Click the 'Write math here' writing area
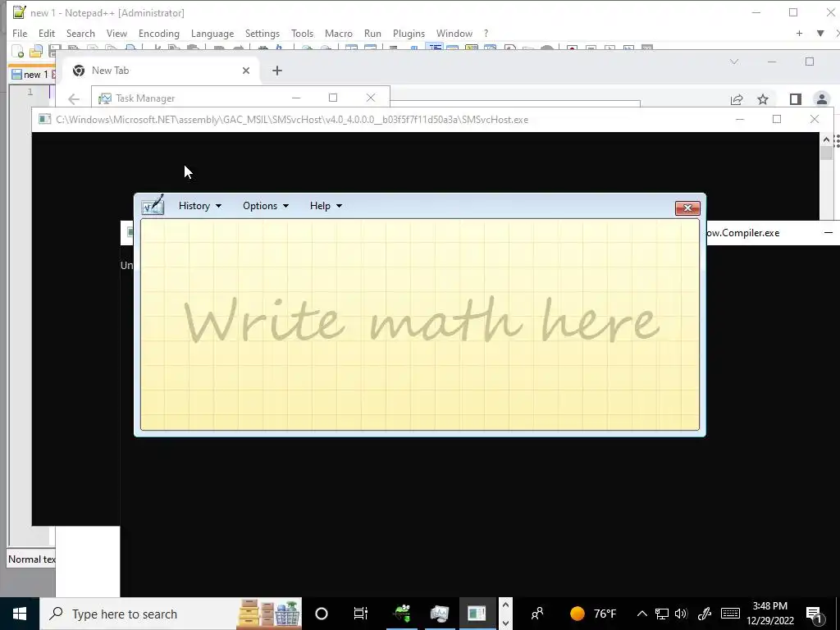 tap(420, 325)
